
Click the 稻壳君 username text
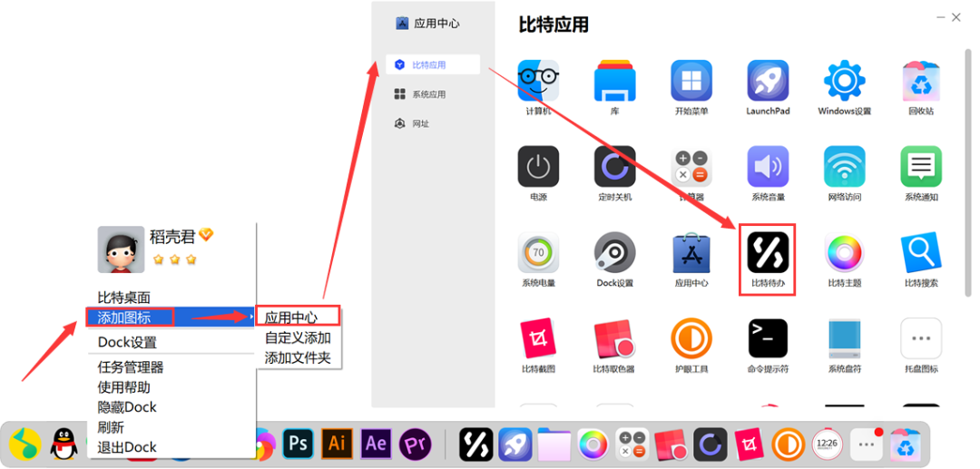click(173, 236)
